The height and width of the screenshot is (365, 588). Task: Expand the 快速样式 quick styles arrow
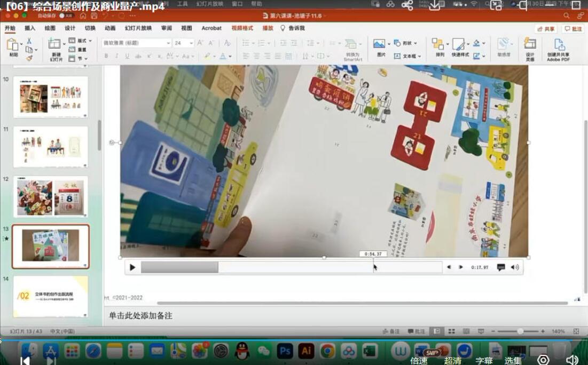468,44
